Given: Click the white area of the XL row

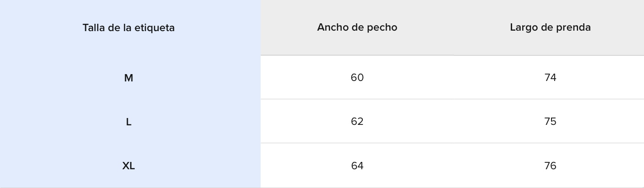Looking at the screenshot, I should (453, 166).
